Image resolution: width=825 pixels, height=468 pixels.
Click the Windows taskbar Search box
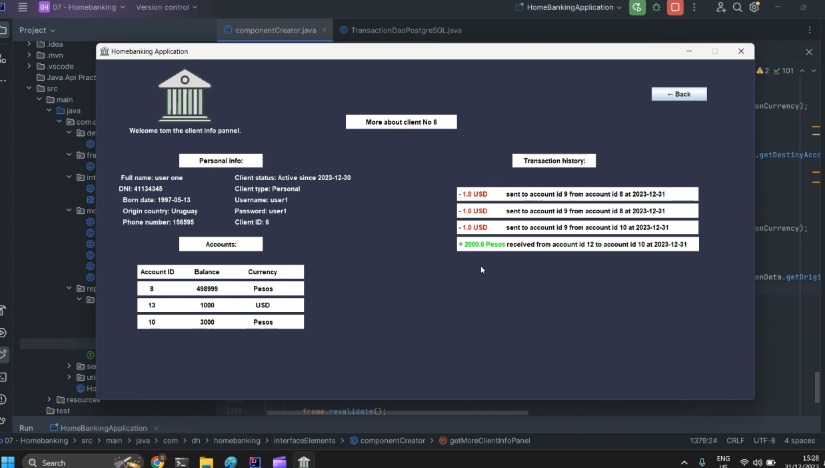pyautogui.click(x=83, y=462)
